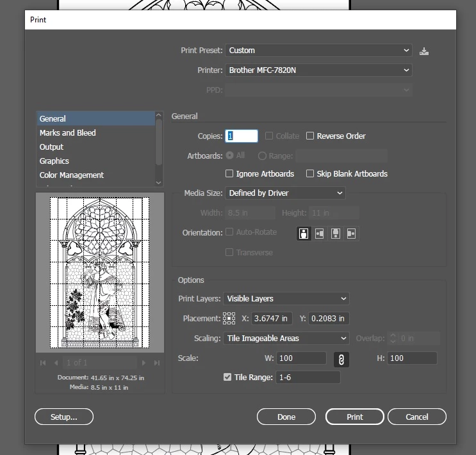
Task: Select Color Management category
Action: coord(96,175)
